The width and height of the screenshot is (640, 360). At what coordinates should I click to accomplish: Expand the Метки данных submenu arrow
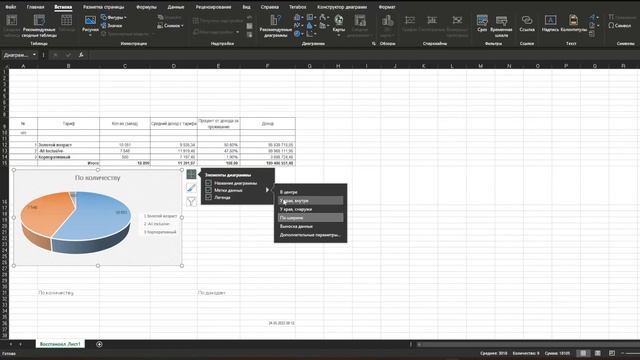click(267, 190)
